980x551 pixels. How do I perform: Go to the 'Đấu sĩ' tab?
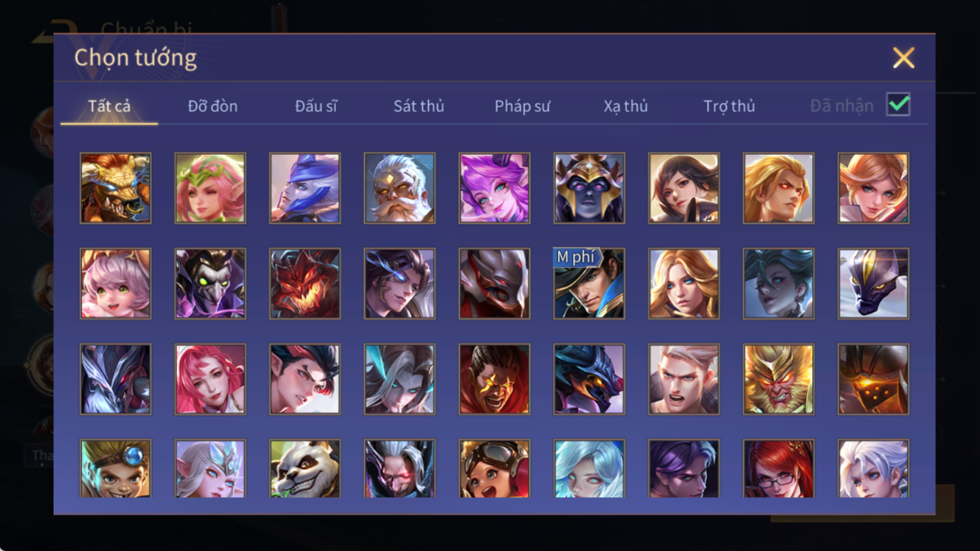(x=316, y=106)
